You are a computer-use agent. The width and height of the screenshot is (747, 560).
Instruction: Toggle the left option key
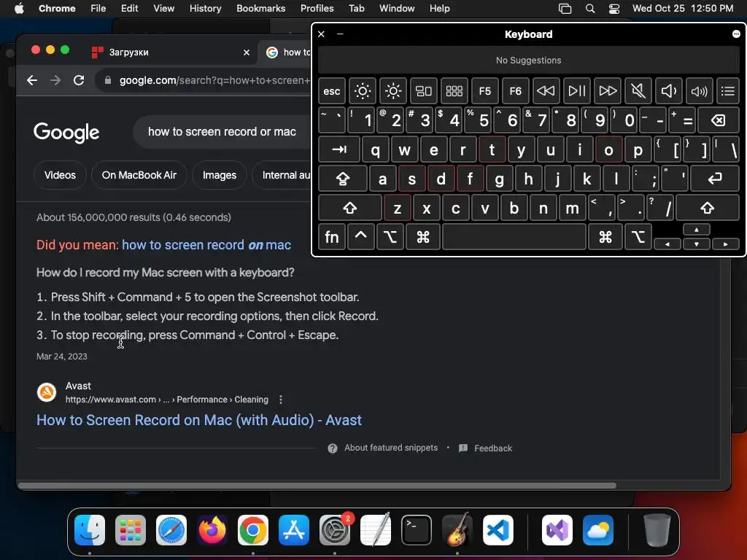390,237
